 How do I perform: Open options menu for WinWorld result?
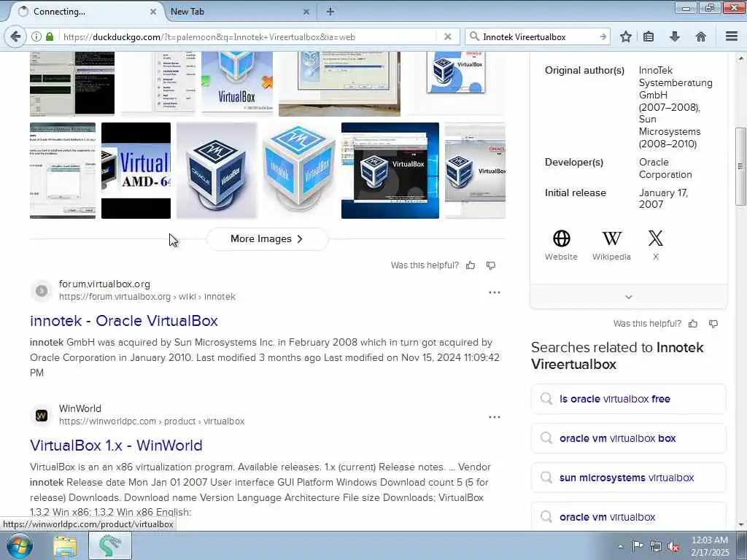pos(495,417)
